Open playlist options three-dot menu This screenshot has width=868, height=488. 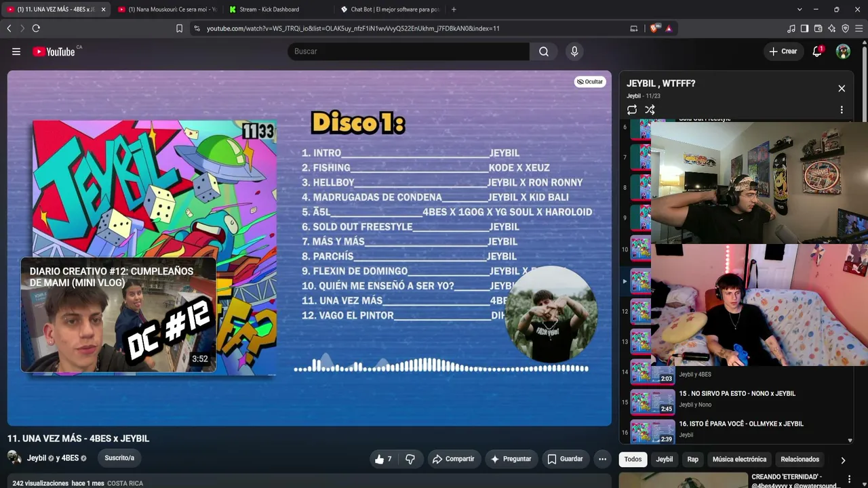tap(842, 110)
